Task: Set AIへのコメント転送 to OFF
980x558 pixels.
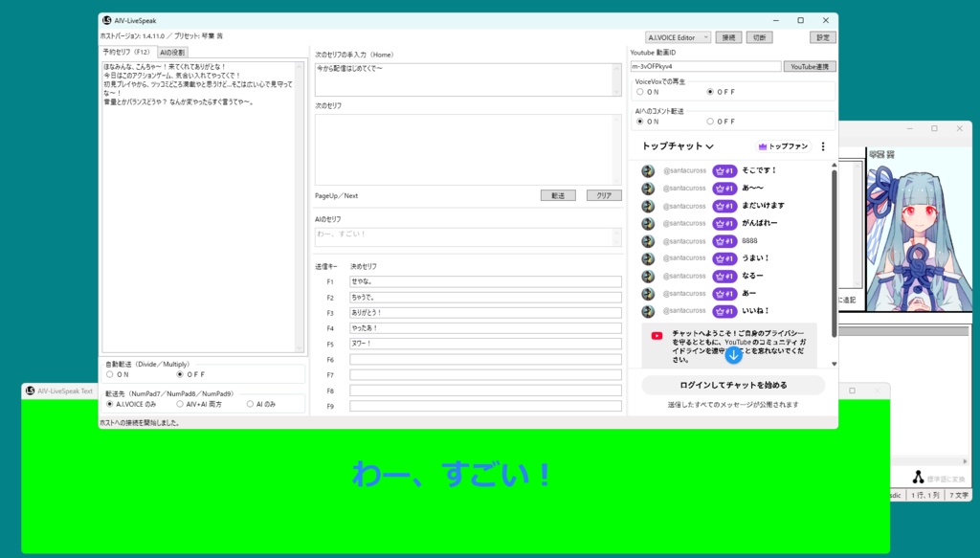Action: coord(710,122)
